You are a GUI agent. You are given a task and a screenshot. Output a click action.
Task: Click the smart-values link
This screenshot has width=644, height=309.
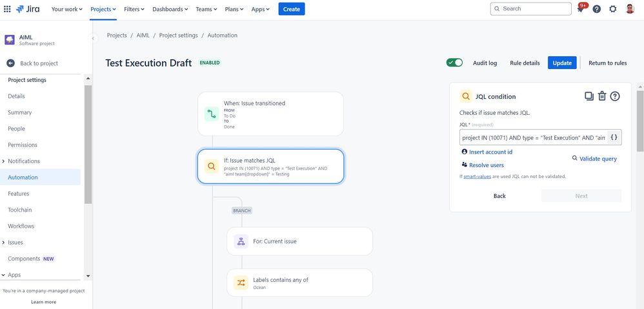tap(478, 177)
